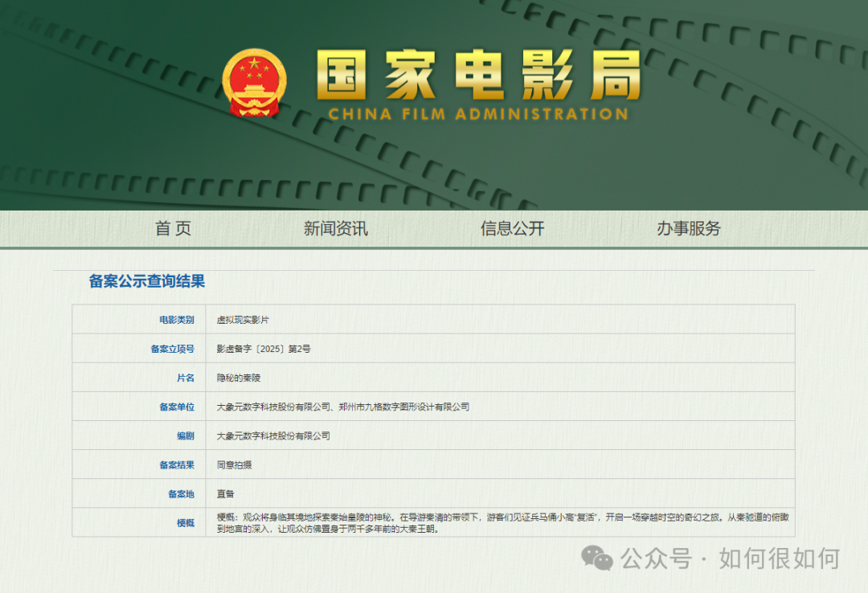Click the 备案公示查询结果 heading
The image size is (868, 593).
(147, 281)
